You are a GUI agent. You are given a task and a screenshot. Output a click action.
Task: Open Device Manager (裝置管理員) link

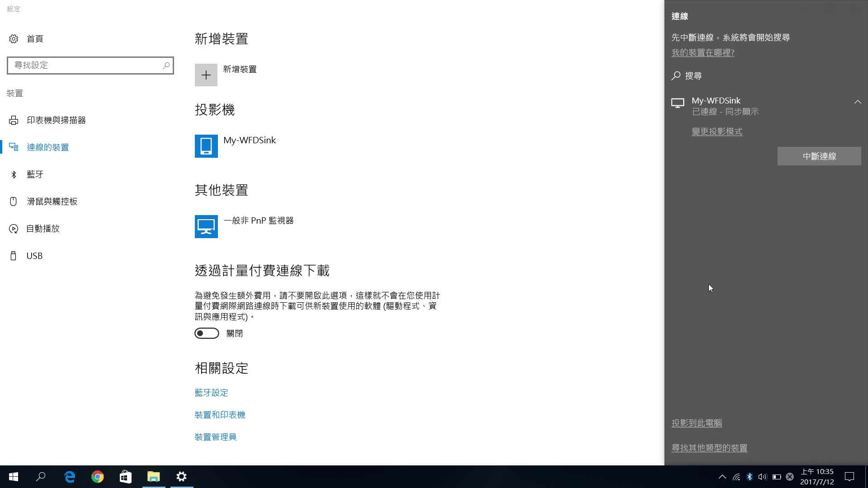point(215,437)
